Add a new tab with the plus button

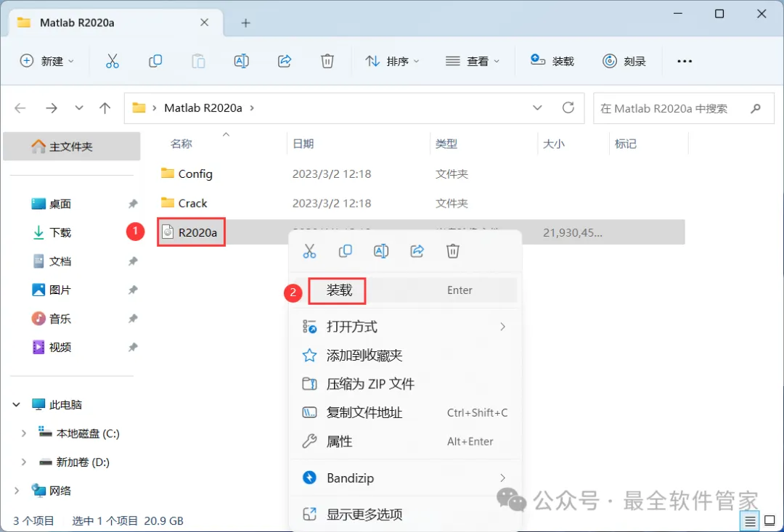pos(245,23)
